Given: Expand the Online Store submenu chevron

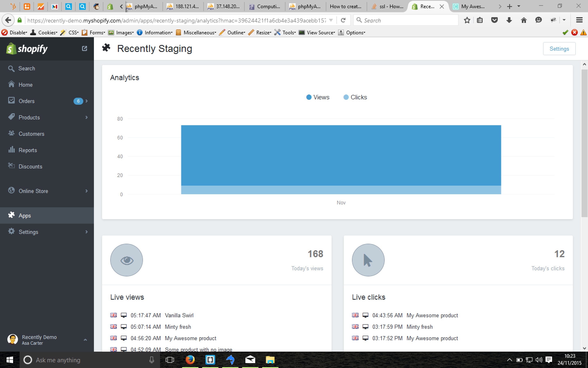Looking at the screenshot, I should click(x=87, y=191).
